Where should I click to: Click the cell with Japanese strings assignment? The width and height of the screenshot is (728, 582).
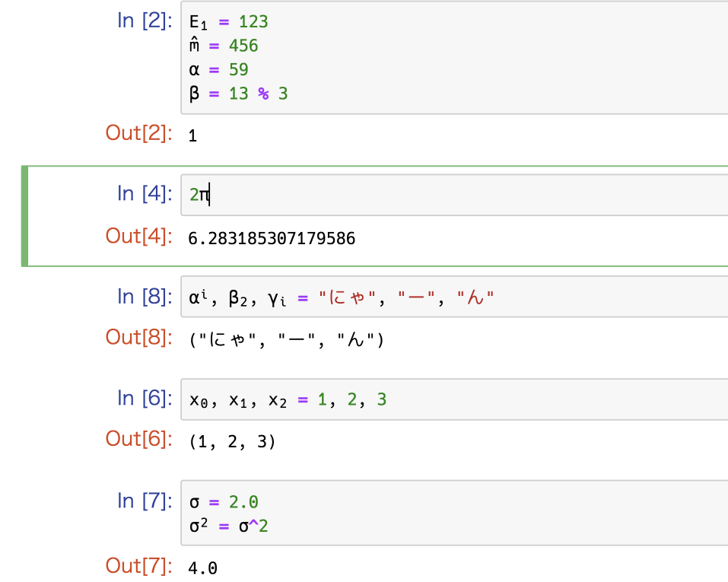(454, 297)
